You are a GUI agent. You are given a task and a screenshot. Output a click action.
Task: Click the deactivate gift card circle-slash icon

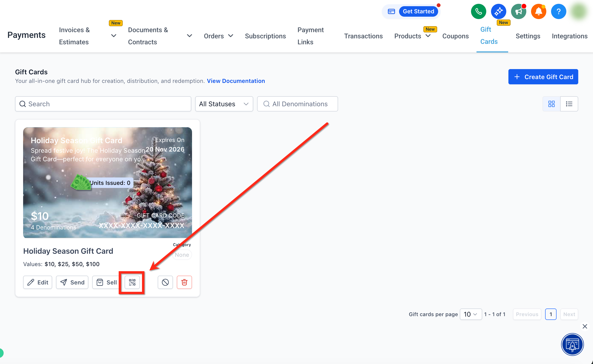tap(165, 282)
